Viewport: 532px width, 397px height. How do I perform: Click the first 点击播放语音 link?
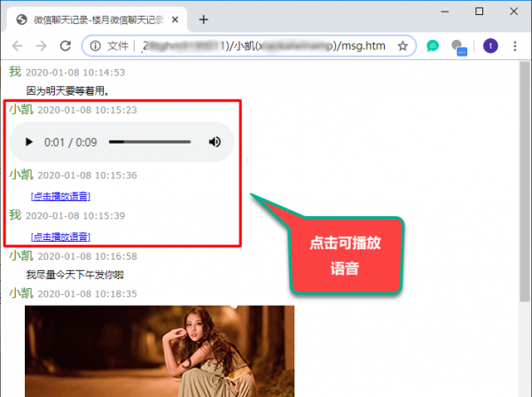60,196
